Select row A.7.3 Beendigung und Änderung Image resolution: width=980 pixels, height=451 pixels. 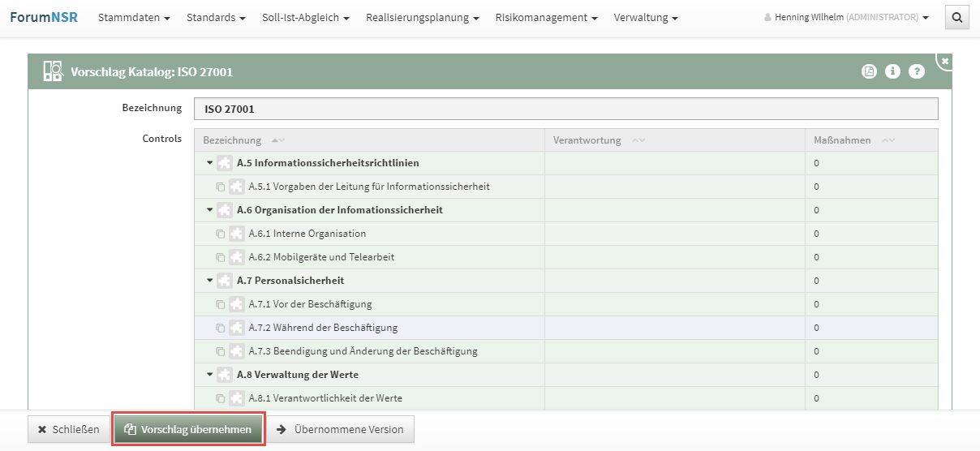[363, 351]
